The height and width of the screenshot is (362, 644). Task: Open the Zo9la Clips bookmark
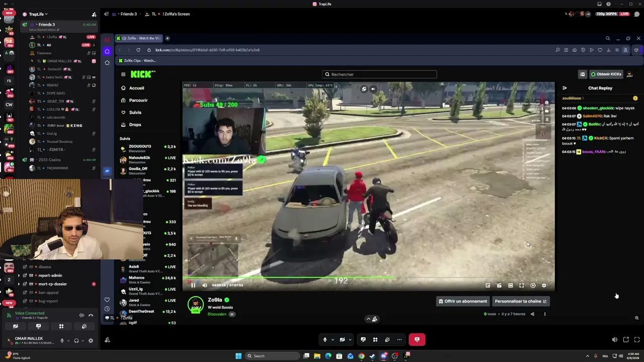click(137, 60)
